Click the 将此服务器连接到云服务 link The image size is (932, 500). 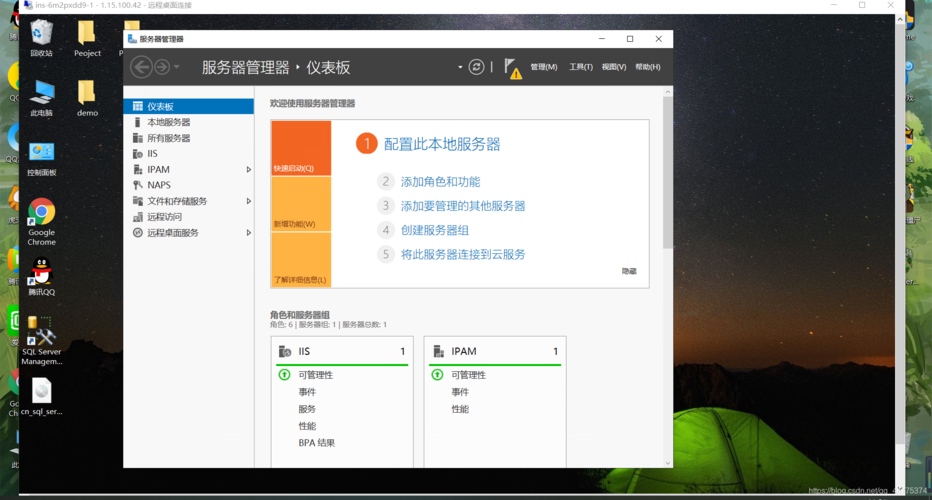click(x=463, y=254)
